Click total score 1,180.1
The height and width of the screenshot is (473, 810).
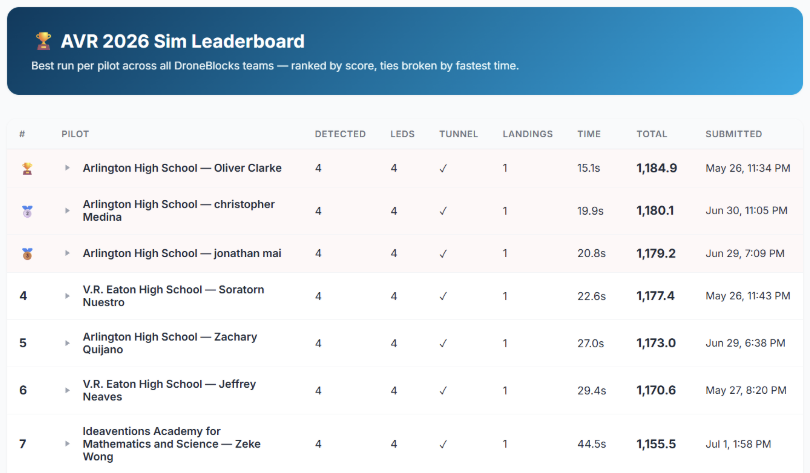pyautogui.click(x=655, y=211)
